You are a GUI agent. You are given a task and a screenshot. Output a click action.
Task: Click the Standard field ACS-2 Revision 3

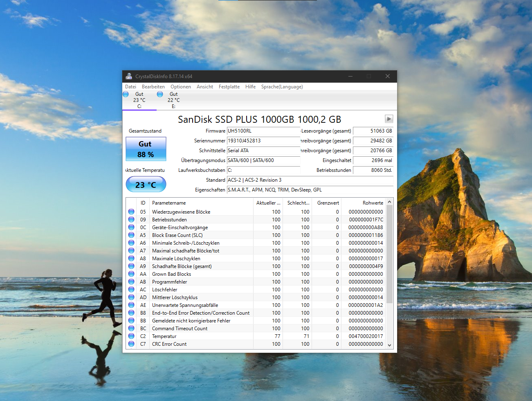pos(310,180)
